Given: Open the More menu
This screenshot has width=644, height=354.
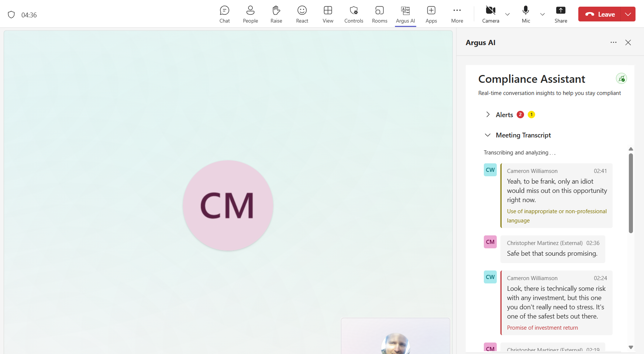Looking at the screenshot, I should [457, 14].
